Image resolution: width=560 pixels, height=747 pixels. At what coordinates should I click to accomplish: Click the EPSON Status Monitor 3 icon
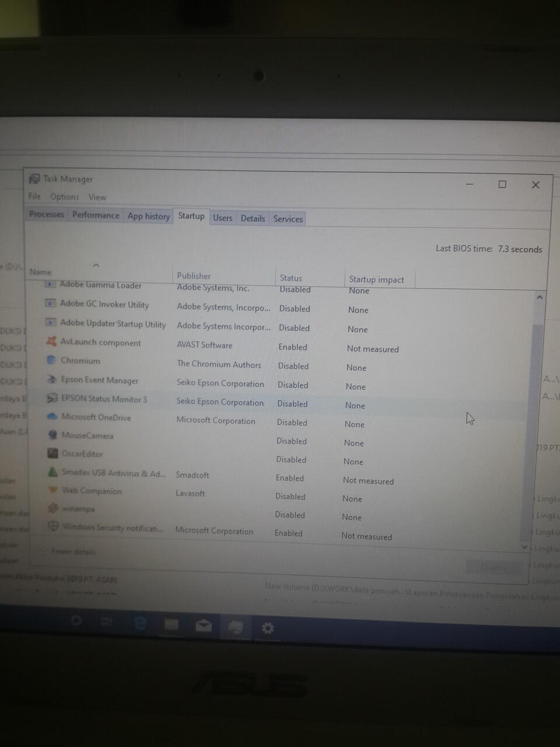click(52, 398)
